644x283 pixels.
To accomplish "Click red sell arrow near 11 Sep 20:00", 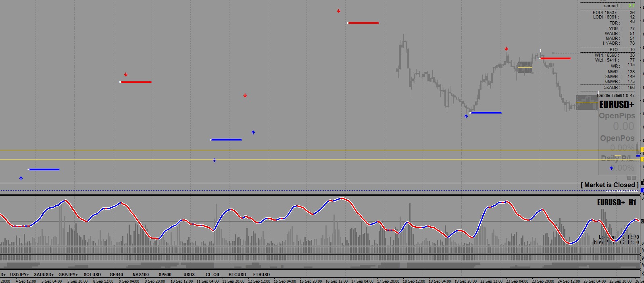I will [245, 95].
